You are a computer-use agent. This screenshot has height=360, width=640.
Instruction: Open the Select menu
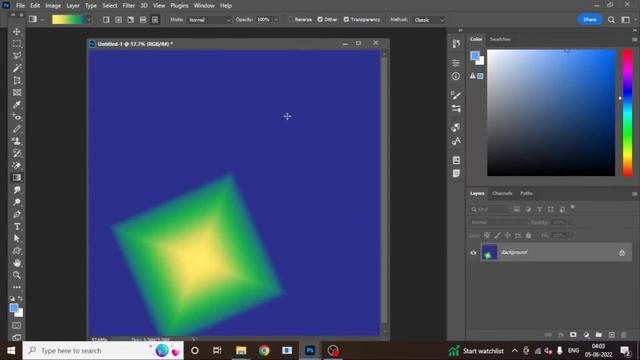click(109, 6)
